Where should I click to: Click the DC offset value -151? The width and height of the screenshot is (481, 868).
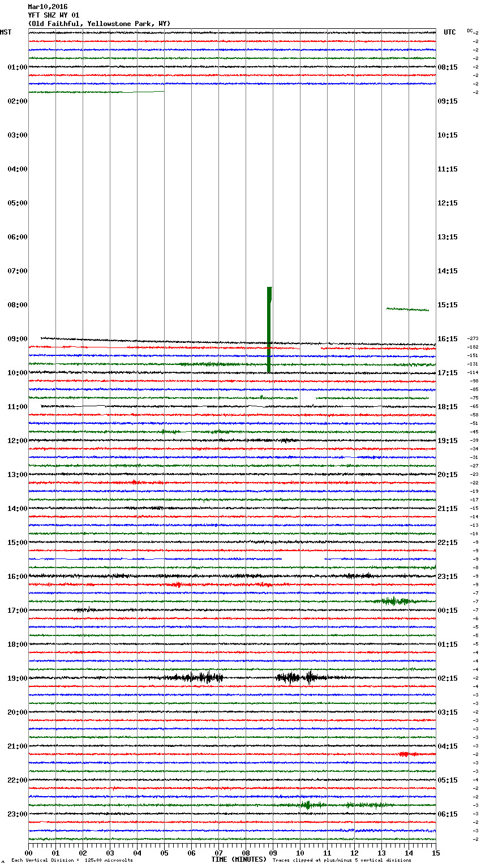[473, 355]
